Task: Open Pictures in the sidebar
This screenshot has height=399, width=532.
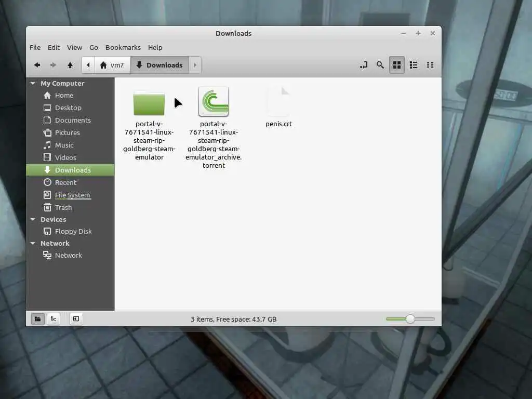Action: (70, 132)
